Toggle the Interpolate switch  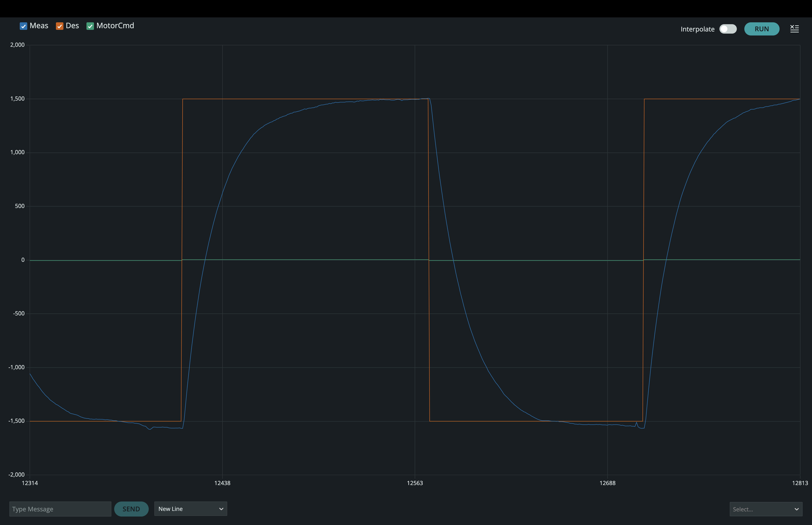click(x=728, y=29)
